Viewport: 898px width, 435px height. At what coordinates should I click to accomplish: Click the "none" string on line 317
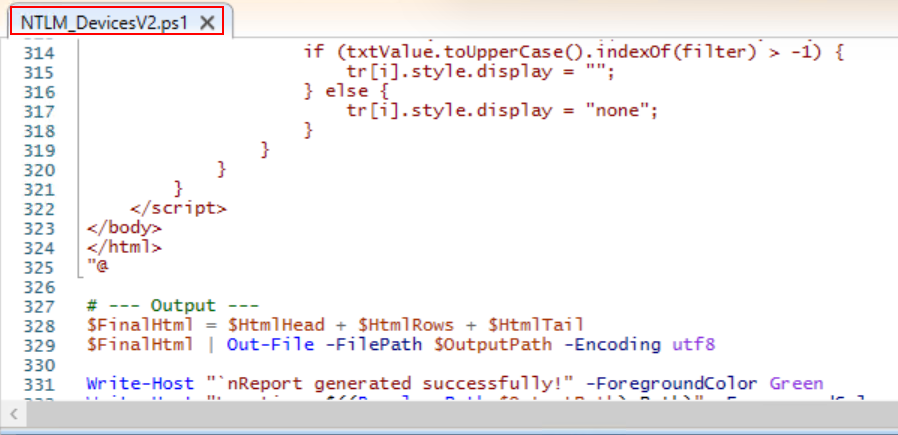(617, 110)
